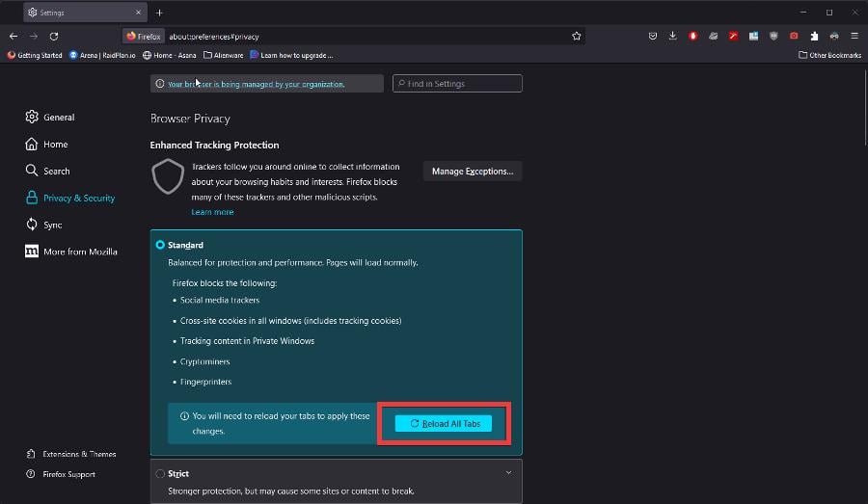Click the blue window extension icon
The height and width of the screenshot is (504, 868).
pos(753,36)
